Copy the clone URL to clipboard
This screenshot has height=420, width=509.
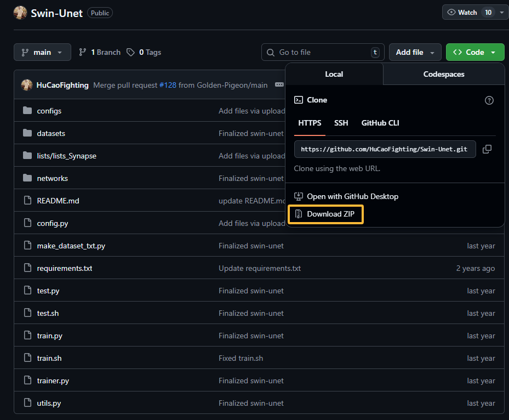487,149
